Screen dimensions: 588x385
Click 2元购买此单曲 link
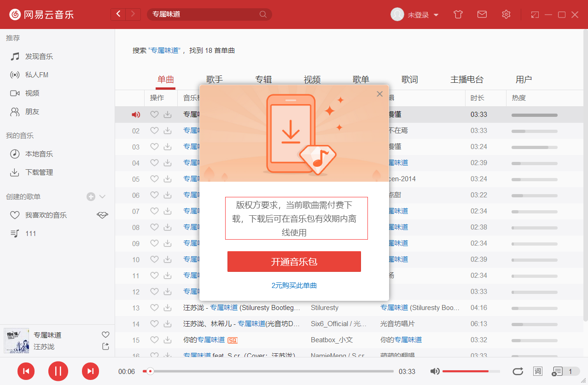click(x=294, y=286)
